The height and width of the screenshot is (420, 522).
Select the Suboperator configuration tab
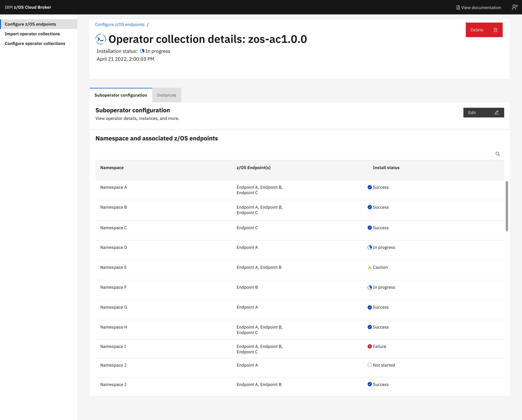pos(120,95)
